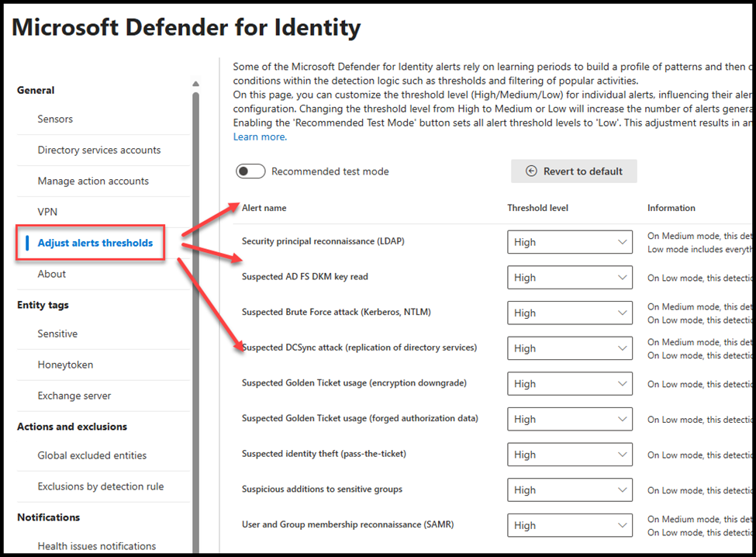Click the Threshold level column header
756x557 pixels.
[537, 208]
